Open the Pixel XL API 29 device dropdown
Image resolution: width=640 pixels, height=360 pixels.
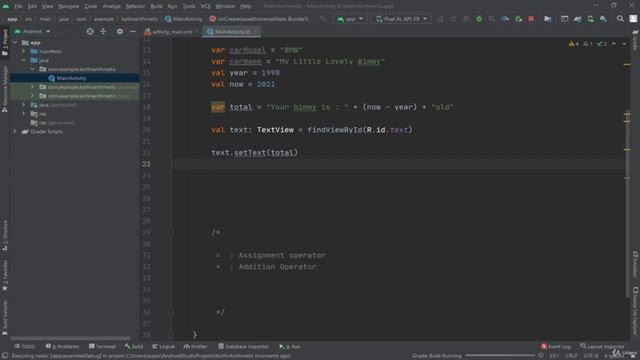pyautogui.click(x=401, y=19)
